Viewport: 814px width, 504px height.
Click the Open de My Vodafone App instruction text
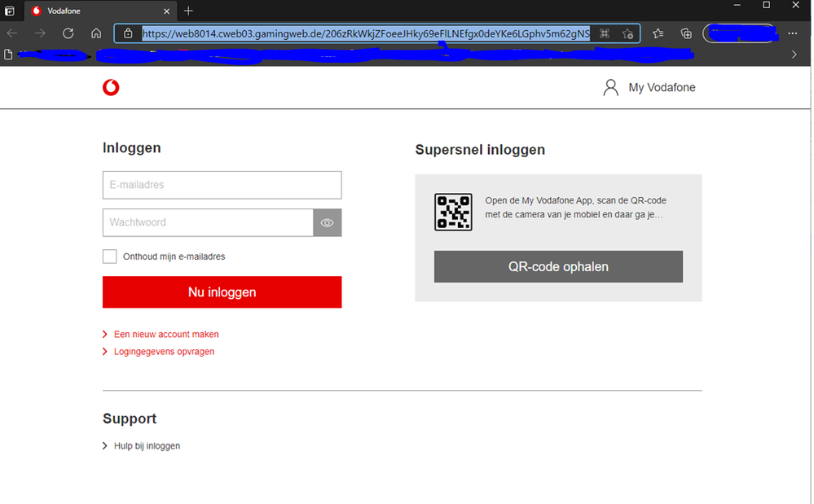pos(576,208)
